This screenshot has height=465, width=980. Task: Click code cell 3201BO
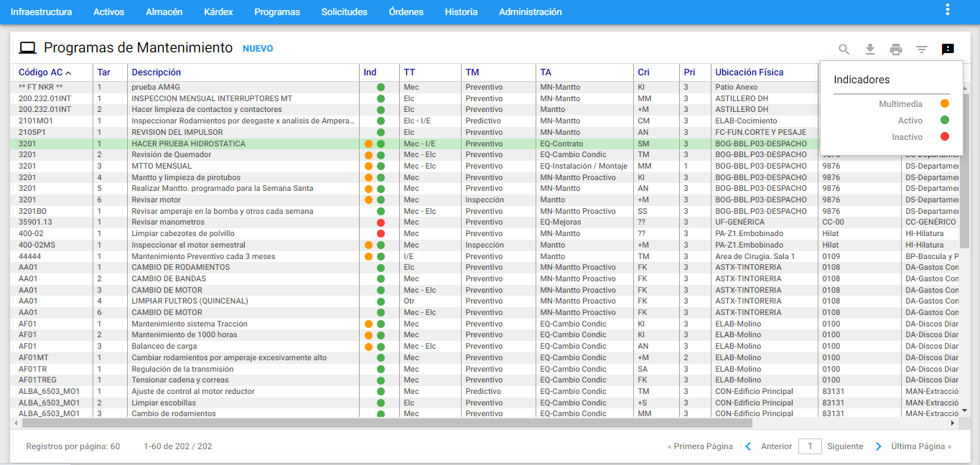coord(33,212)
